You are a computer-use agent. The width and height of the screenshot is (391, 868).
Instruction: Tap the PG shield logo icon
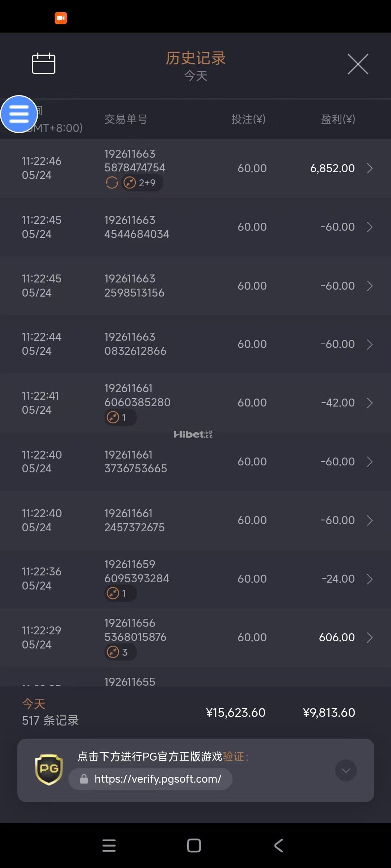pyautogui.click(x=49, y=770)
